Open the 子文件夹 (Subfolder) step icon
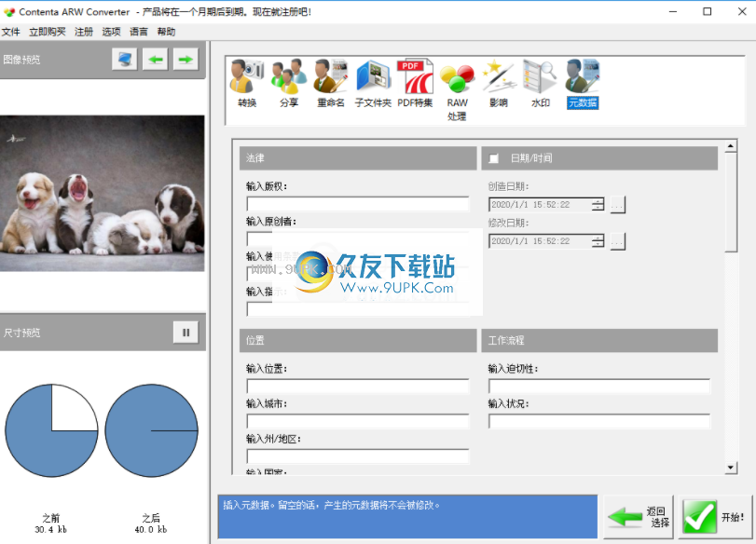This screenshot has height=544, width=756. tap(373, 83)
